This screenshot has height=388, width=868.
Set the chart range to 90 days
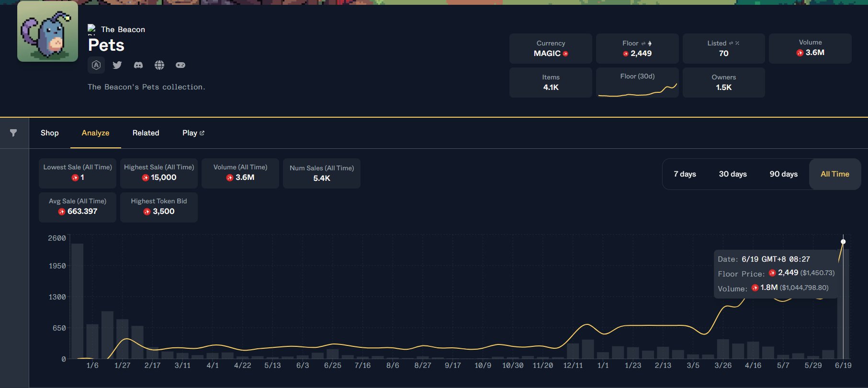[784, 174]
